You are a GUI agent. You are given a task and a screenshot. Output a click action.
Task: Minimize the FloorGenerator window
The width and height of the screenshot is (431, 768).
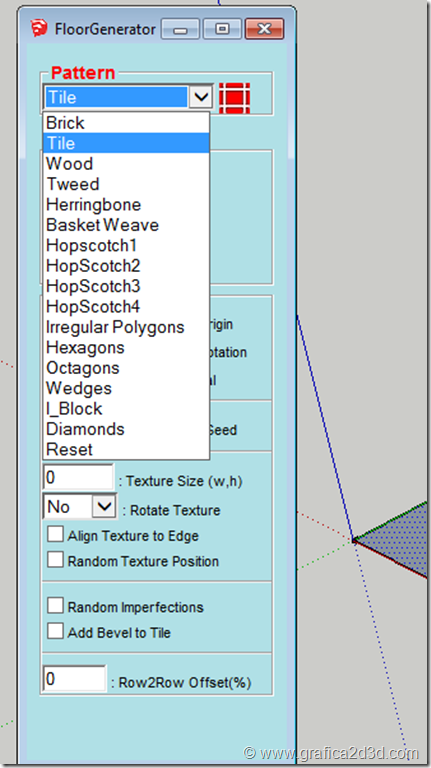coord(180,29)
